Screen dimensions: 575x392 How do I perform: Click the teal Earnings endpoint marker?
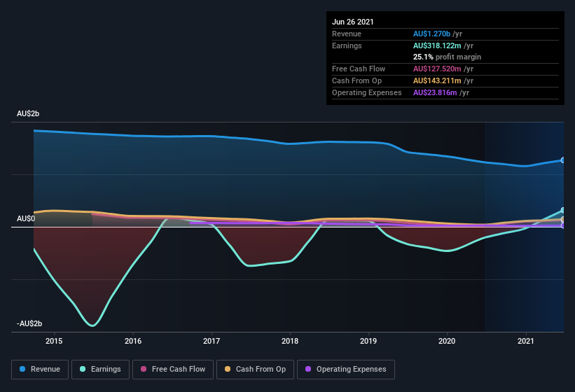pyautogui.click(x=563, y=210)
